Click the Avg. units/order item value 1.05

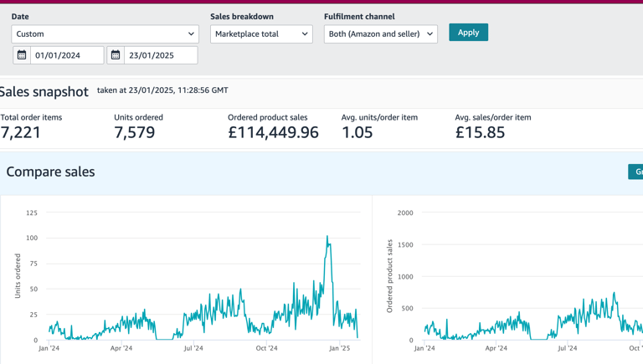(358, 132)
